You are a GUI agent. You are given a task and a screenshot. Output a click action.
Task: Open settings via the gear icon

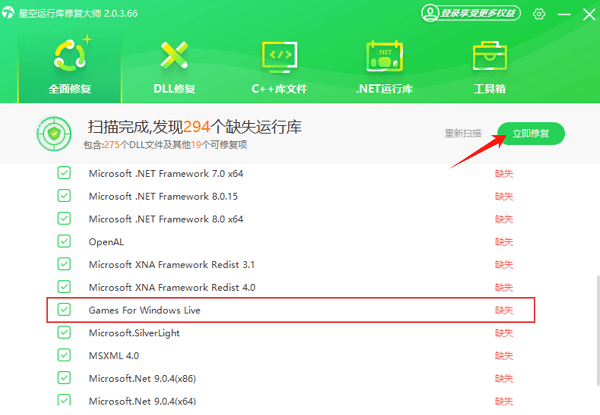tap(539, 13)
